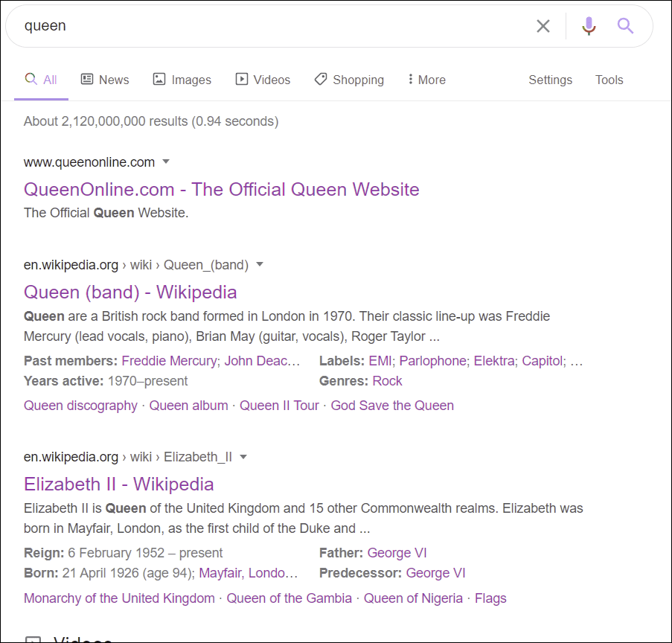Open the Flags sitelink
Viewport: 672px width, 643px height.
pyautogui.click(x=490, y=598)
